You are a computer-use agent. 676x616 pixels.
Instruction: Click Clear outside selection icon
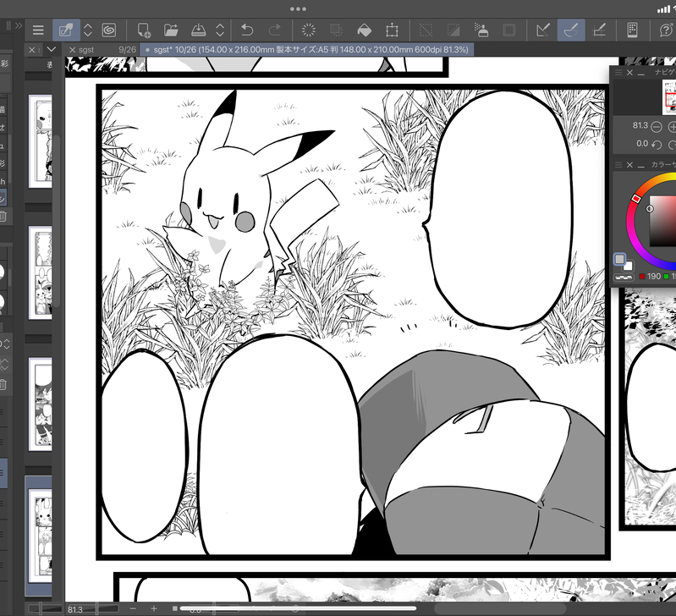click(x=336, y=30)
